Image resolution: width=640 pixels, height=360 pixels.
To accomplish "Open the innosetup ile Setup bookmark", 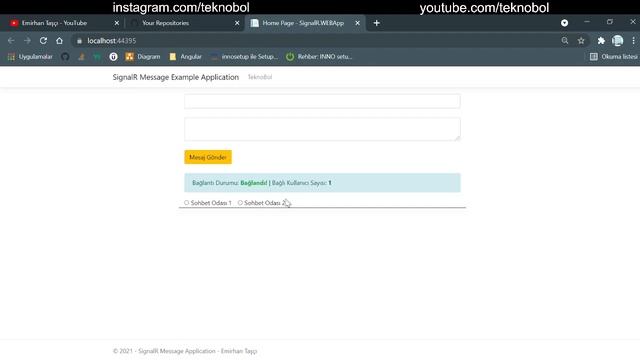I will tap(244, 57).
